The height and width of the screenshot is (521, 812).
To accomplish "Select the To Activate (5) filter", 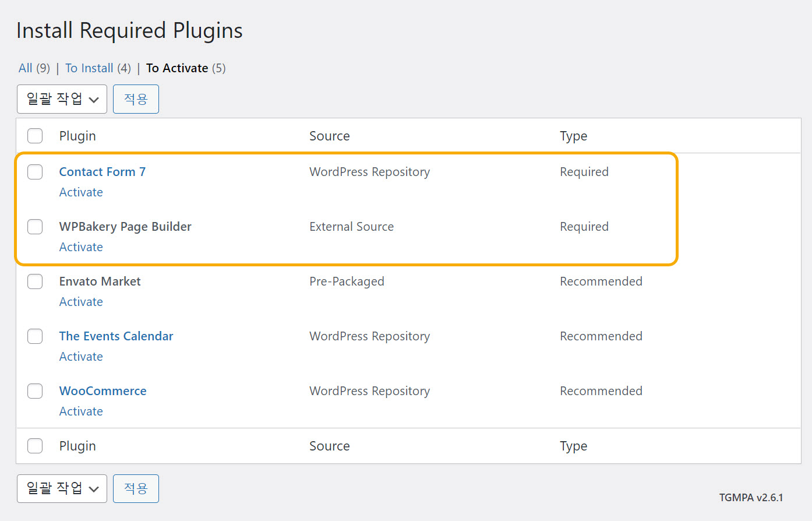I will [x=177, y=68].
